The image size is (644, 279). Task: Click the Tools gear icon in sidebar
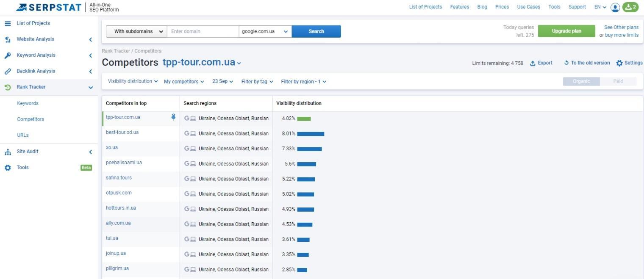(8, 168)
